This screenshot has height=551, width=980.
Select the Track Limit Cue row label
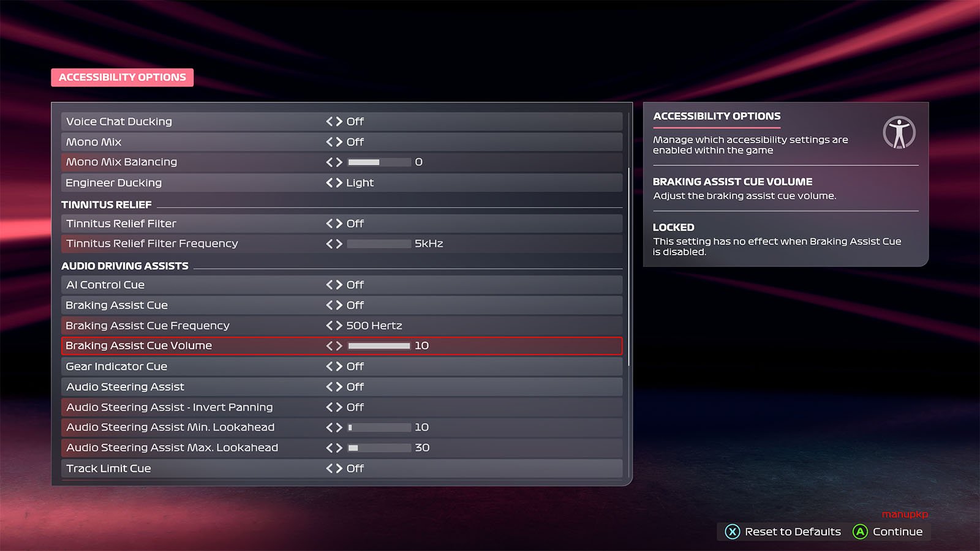tap(108, 468)
